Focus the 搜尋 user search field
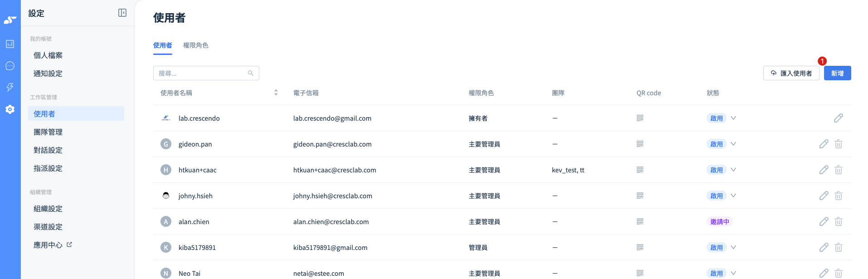This screenshot has width=868, height=279. tap(202, 73)
